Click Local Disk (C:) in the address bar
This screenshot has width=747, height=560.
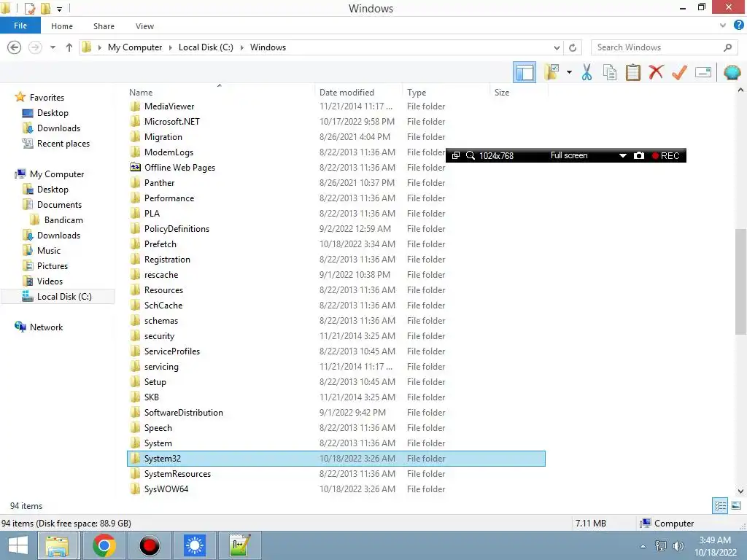(x=206, y=47)
